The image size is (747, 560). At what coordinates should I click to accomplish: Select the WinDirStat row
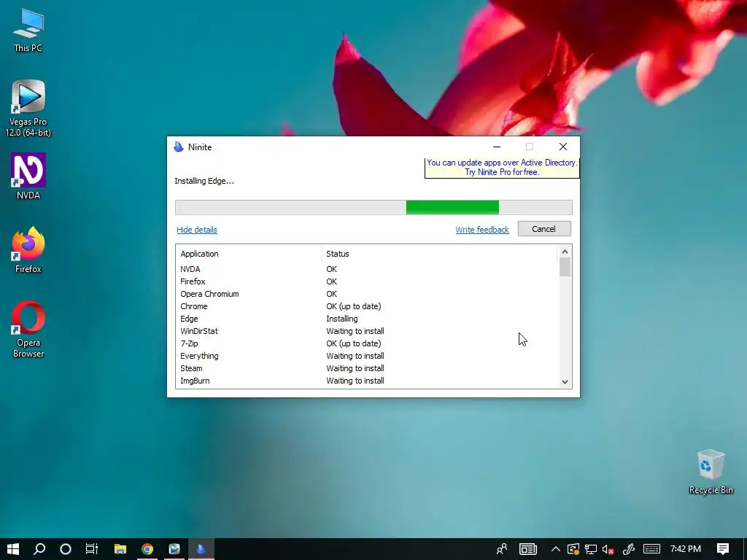pyautogui.click(x=367, y=331)
